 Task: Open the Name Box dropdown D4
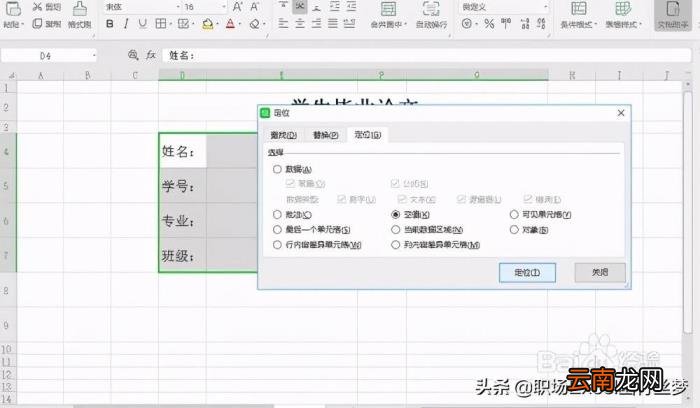94,55
